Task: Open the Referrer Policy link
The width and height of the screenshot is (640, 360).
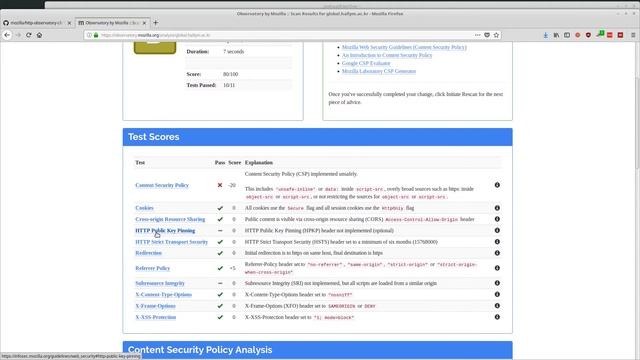Action: 153,268
